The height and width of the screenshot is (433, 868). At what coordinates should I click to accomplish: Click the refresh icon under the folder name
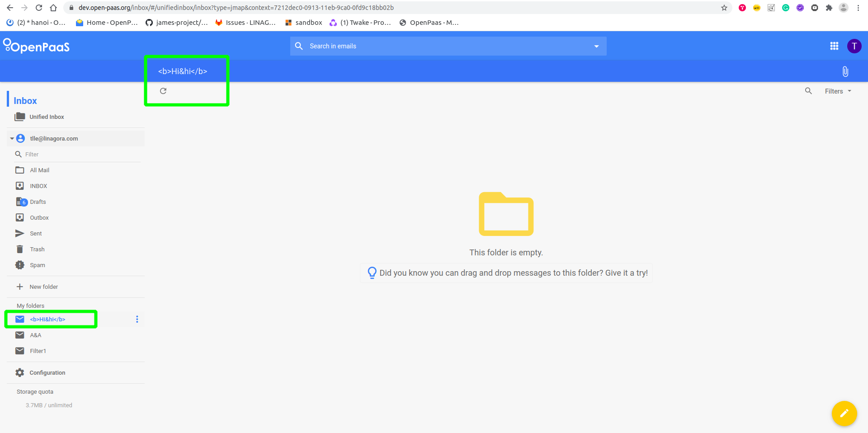163,91
